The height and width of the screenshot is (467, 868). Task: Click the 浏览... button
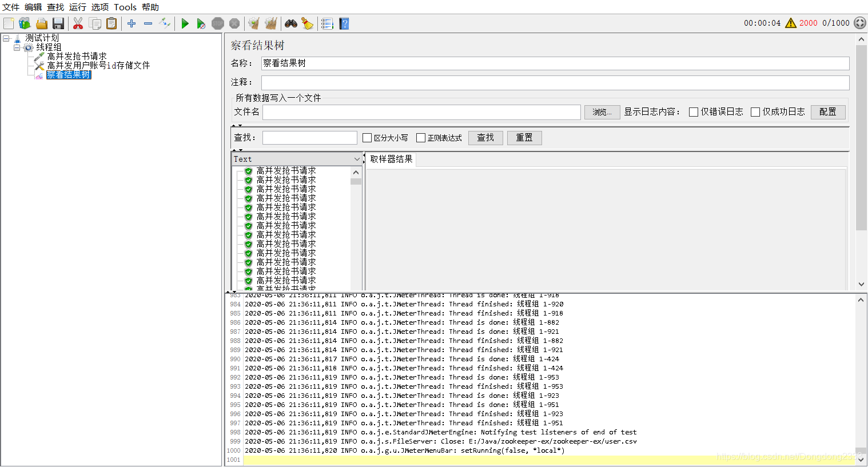click(602, 112)
